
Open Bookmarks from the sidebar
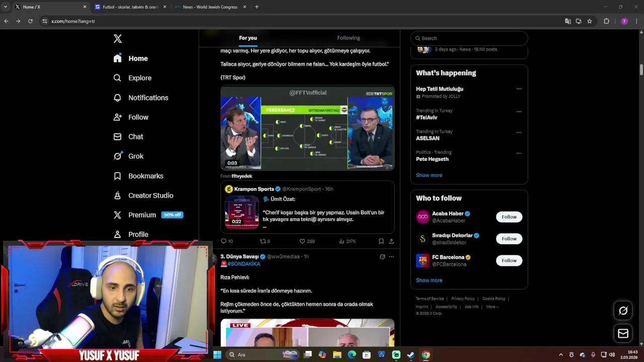138,176
